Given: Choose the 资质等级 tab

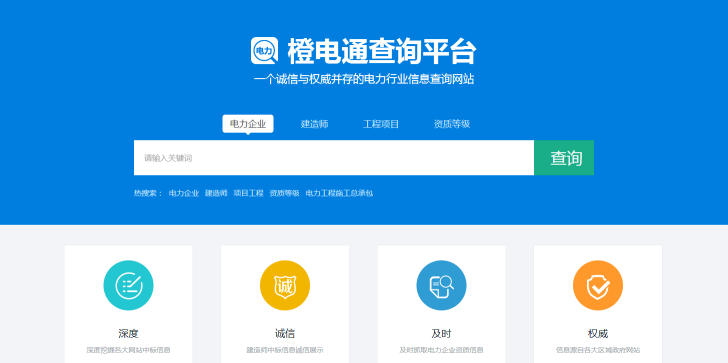Looking at the screenshot, I should point(452,124).
